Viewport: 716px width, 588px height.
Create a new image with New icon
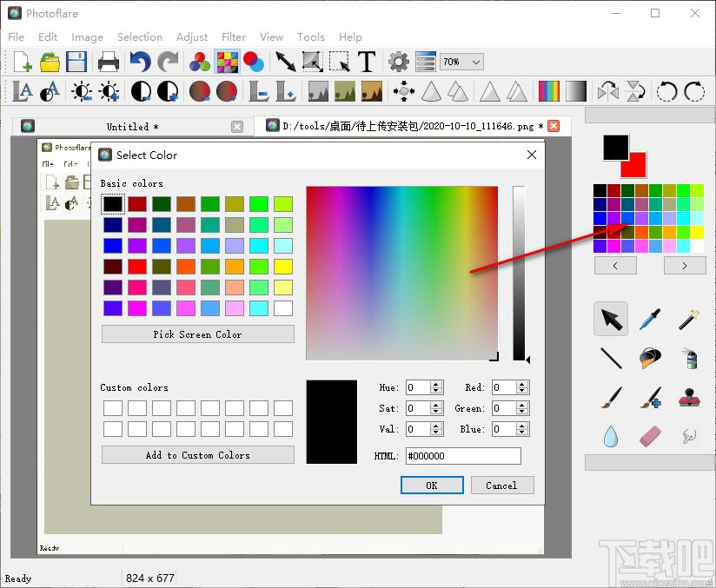(23, 62)
